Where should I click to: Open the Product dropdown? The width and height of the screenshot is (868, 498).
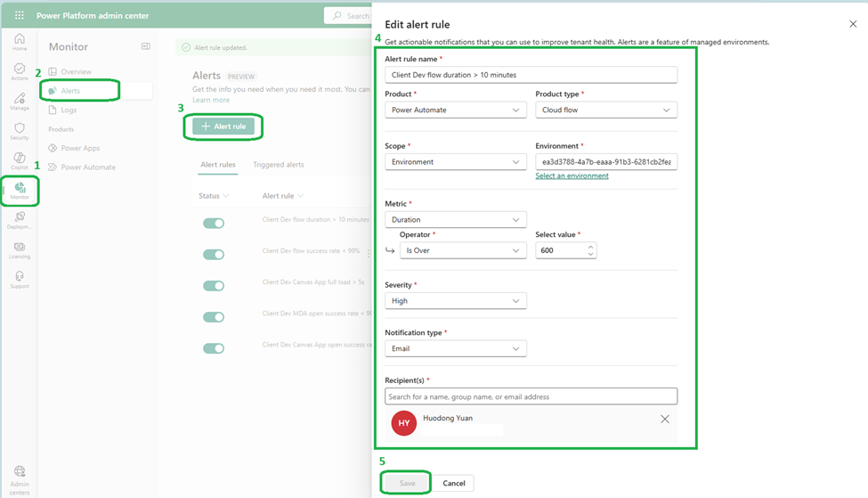coord(456,110)
